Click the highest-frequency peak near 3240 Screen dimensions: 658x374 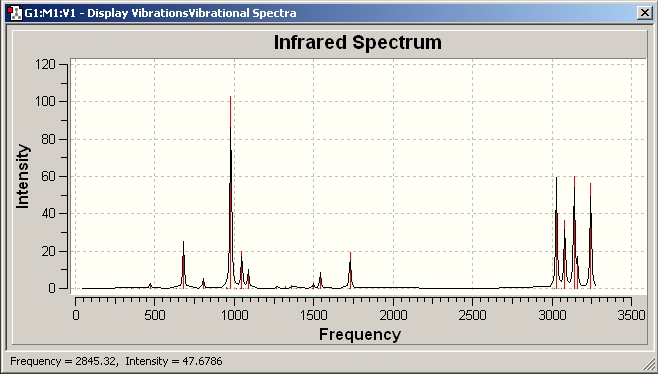point(590,236)
